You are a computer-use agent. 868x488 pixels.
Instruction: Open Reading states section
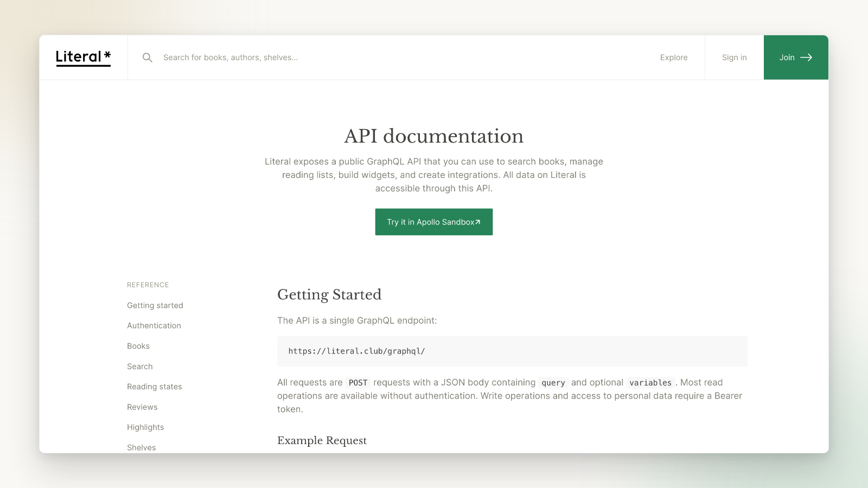155,387
